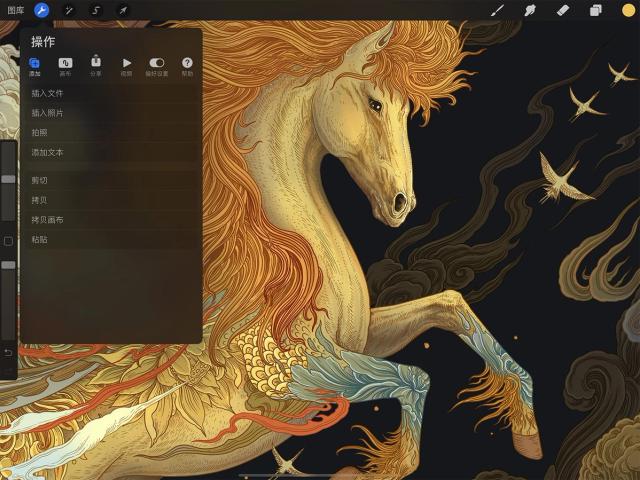
Task: Choose 拷贝画布 copy canvas action
Action: coord(111,220)
